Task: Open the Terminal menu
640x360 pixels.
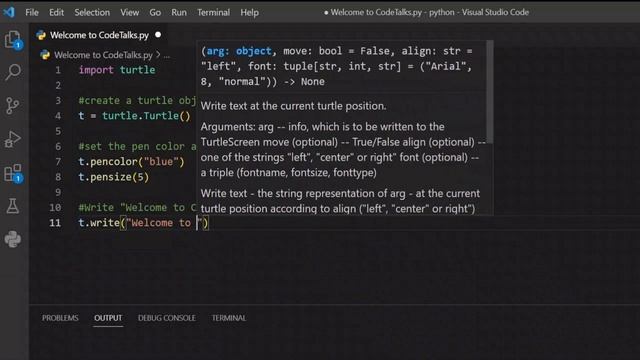Action: point(213,13)
